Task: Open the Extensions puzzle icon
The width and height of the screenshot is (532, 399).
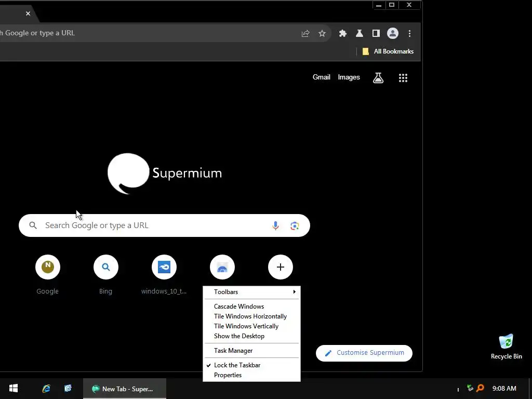Action: click(343, 33)
